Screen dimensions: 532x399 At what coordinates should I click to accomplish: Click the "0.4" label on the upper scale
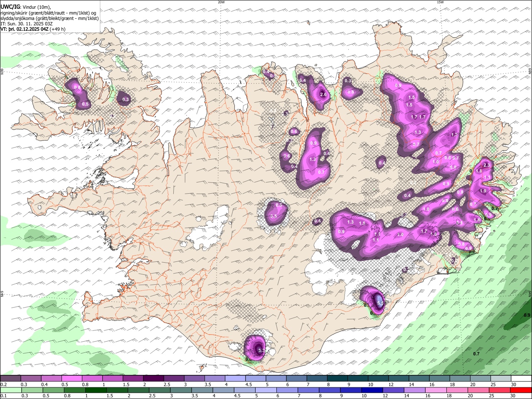pos(44,384)
